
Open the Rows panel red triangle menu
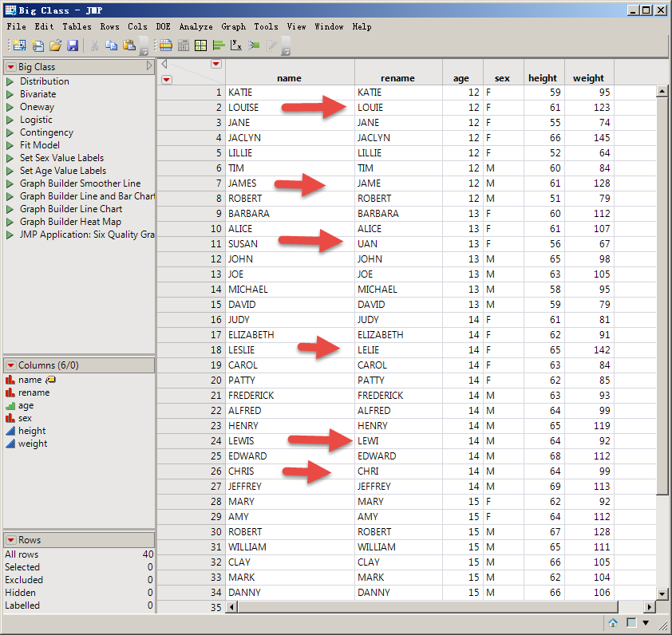coord(11,540)
